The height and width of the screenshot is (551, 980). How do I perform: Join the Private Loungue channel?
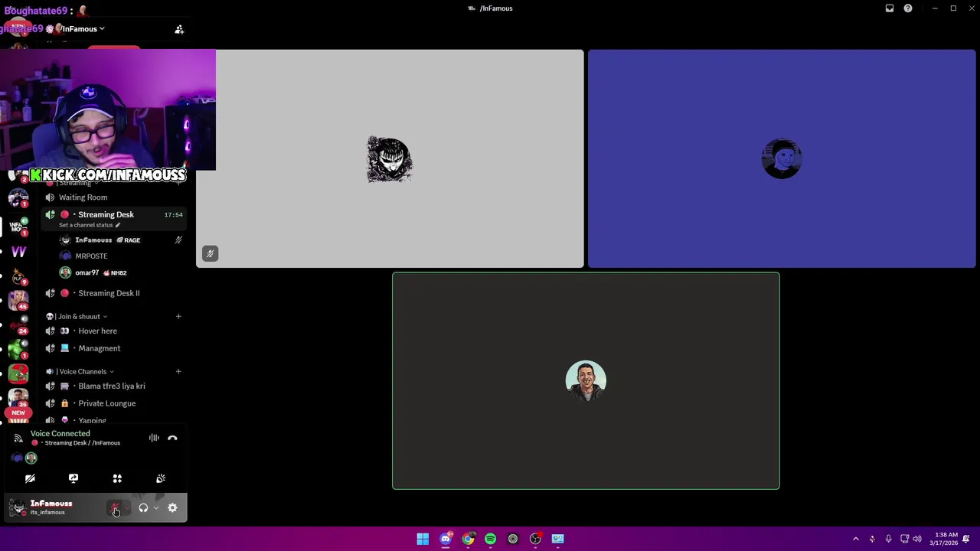tap(113, 403)
